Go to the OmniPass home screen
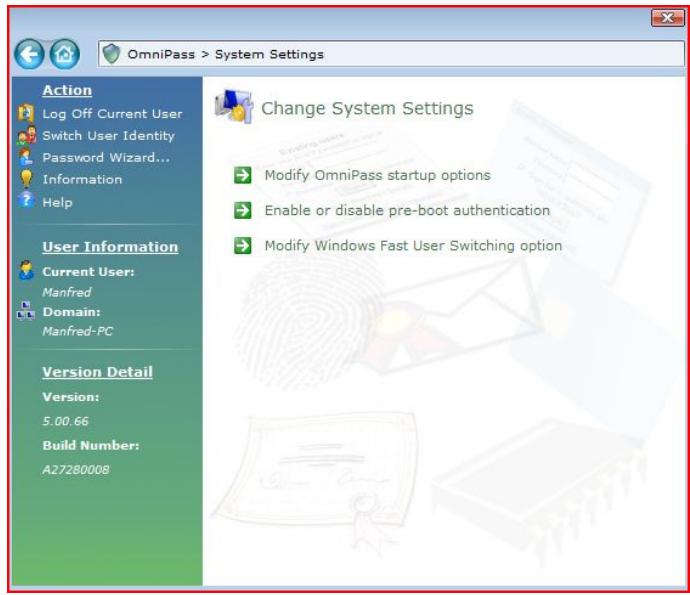The height and width of the screenshot is (595, 690). 64,54
